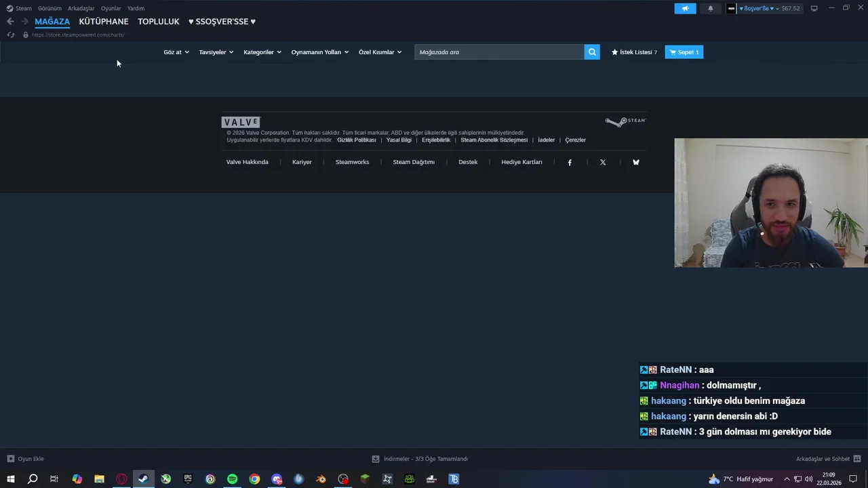Open Task View on the taskbar

pos(54,479)
